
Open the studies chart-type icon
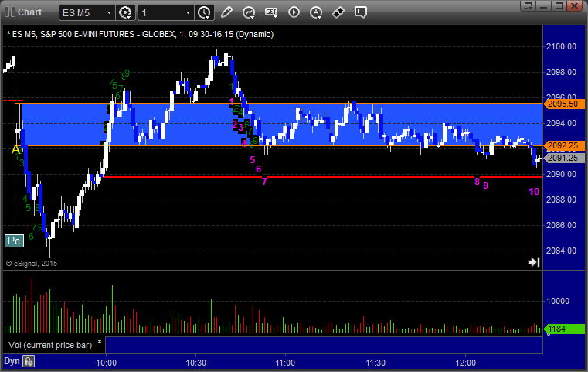coord(249,12)
